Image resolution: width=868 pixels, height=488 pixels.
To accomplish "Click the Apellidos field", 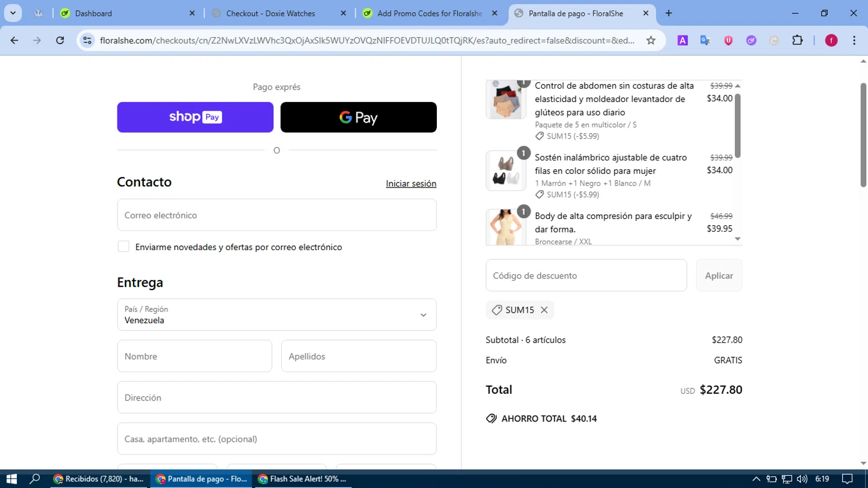I will (359, 356).
